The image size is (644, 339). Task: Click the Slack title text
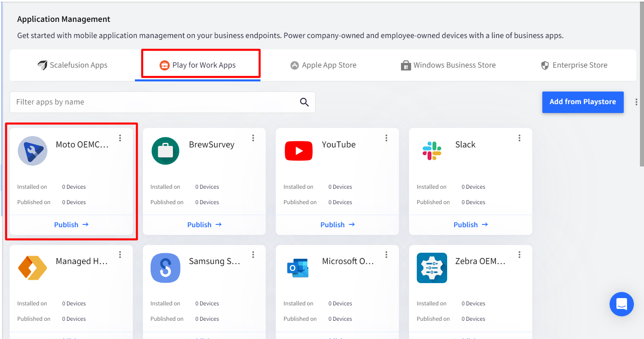point(465,145)
